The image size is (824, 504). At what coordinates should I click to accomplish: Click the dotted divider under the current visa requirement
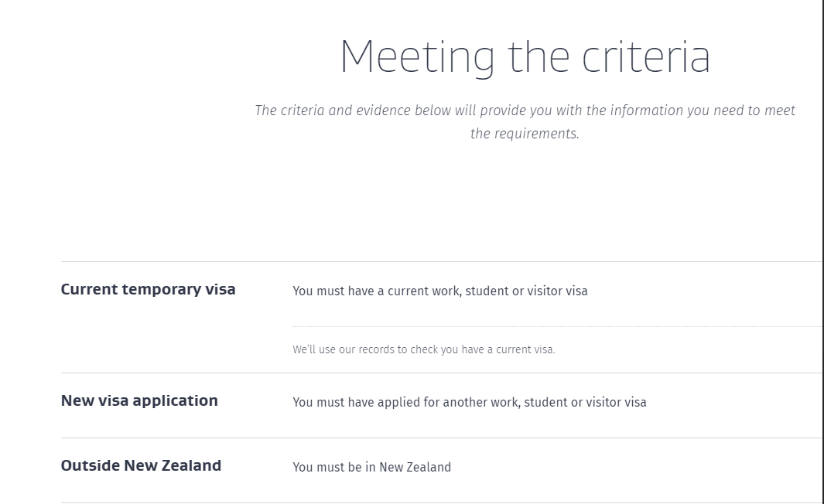(557, 326)
